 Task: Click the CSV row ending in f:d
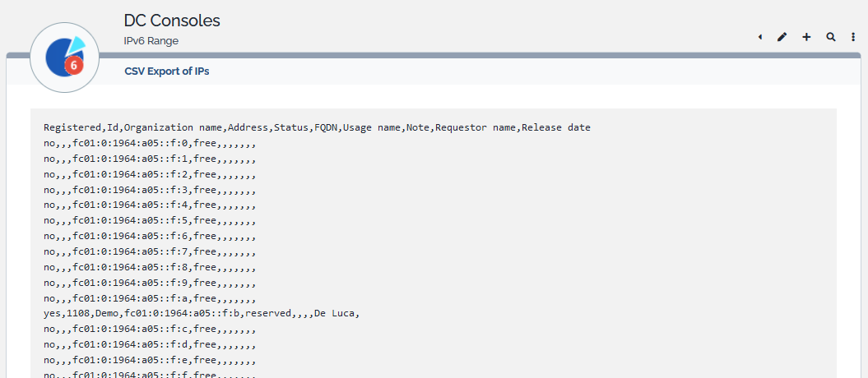pos(150,344)
